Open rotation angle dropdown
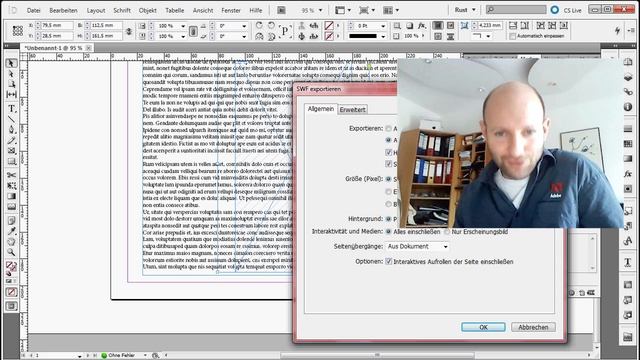The height and width of the screenshot is (360, 640). point(244,26)
